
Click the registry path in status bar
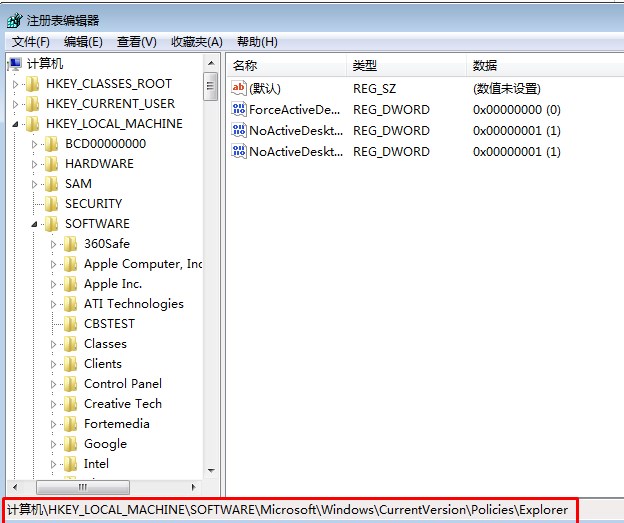[x=288, y=510]
